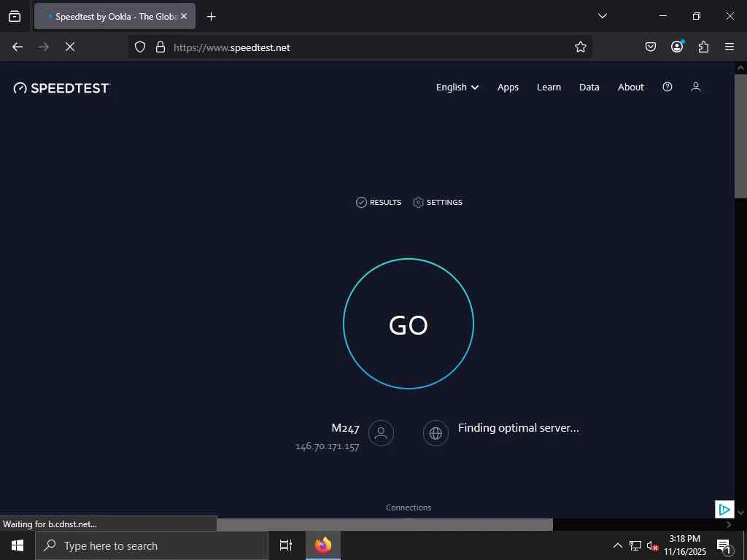Stop page loading with the X button
The width and height of the screenshot is (747, 560).
[70, 47]
